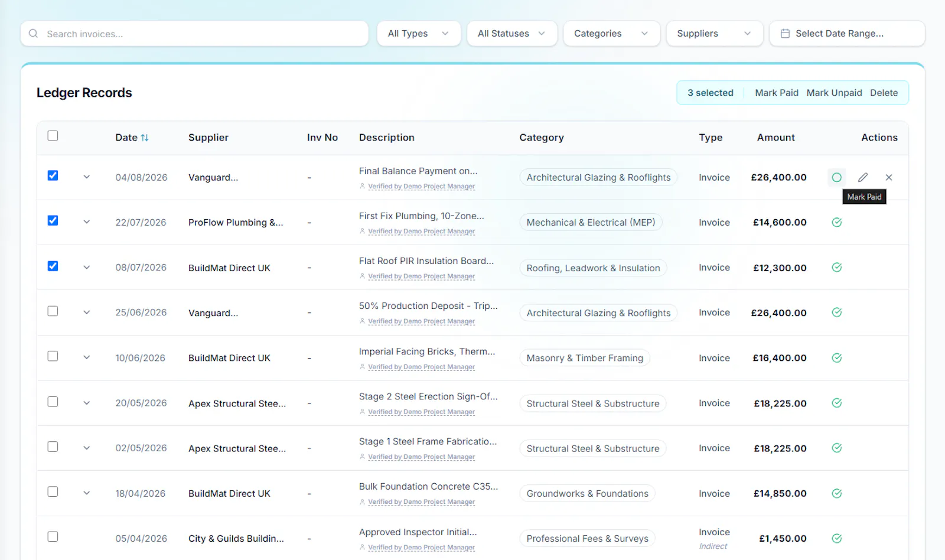Expand the 18/04/2026 BuildMat row chevron
The height and width of the screenshot is (560, 945).
click(86, 493)
